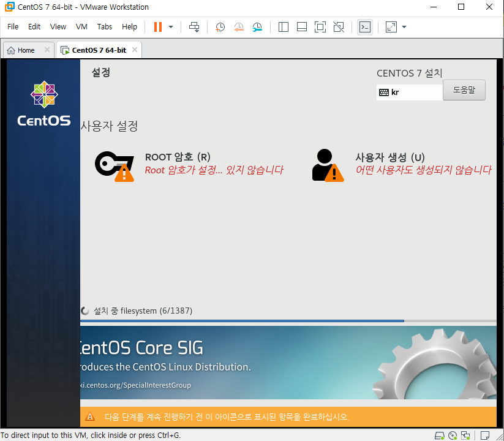This screenshot has width=504, height=441.
Task: Click the 'CENTOS 7 설치' heading text
Action: (x=410, y=73)
